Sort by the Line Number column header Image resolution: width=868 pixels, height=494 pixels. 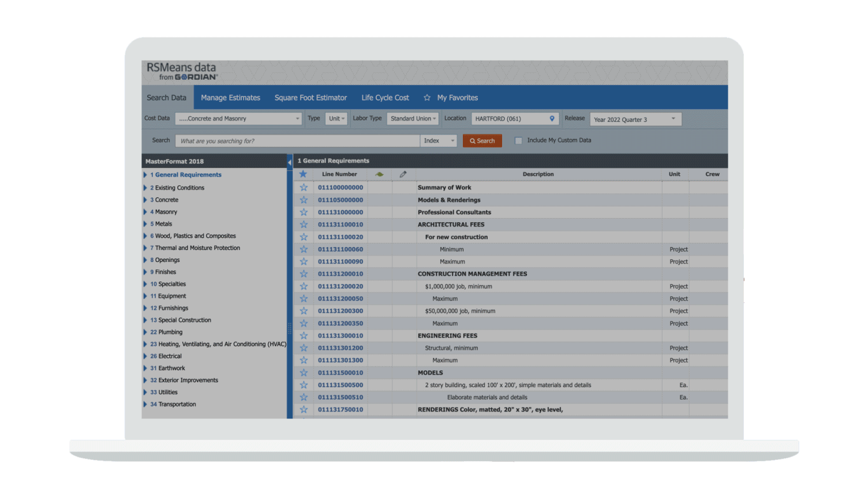[339, 174]
